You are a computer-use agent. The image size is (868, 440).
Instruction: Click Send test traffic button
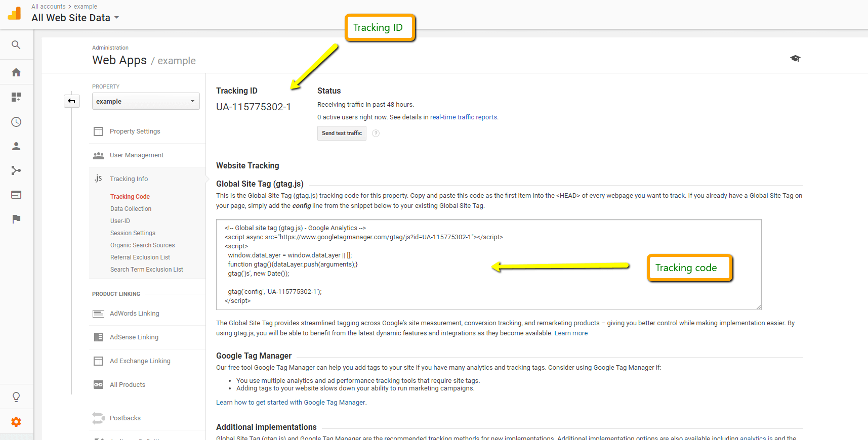pyautogui.click(x=342, y=133)
